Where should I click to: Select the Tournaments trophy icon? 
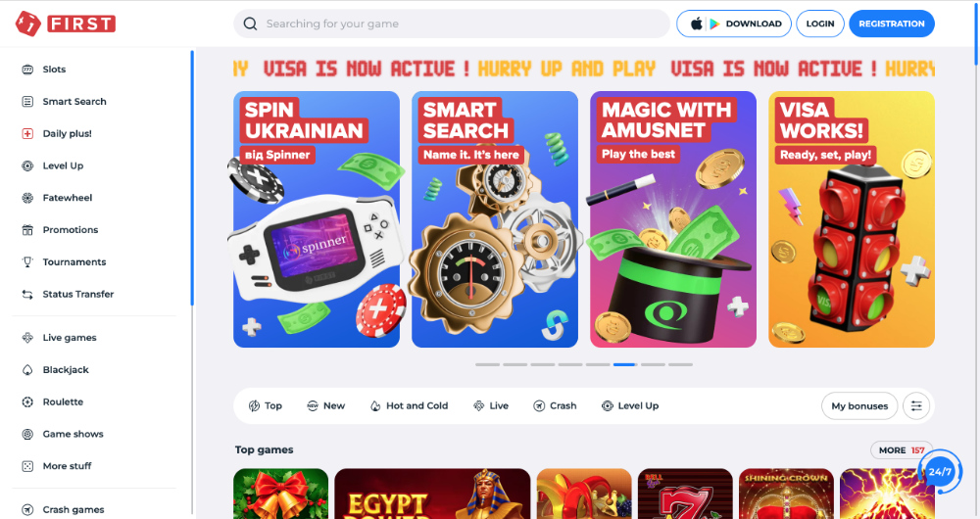pyautogui.click(x=27, y=262)
